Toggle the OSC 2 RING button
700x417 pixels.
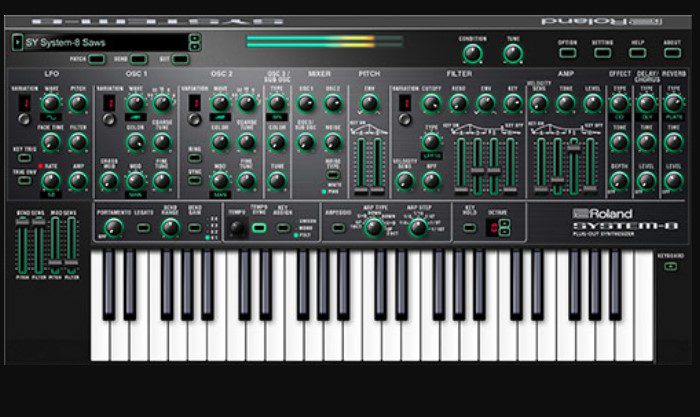[x=194, y=158]
